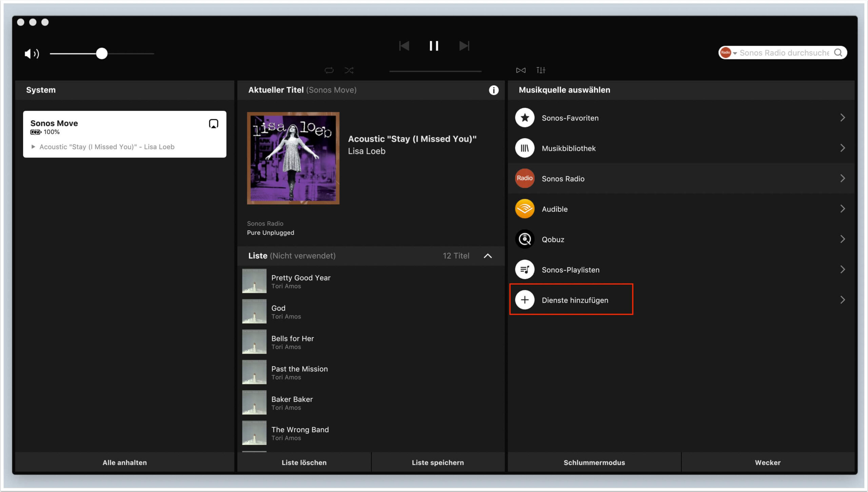Click the Musikbibliothek label
The width and height of the screenshot is (868, 492).
point(569,148)
